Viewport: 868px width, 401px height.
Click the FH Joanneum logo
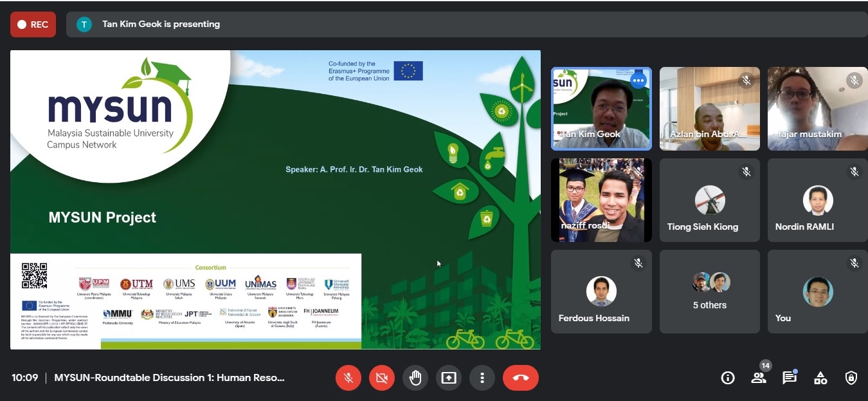point(321,312)
